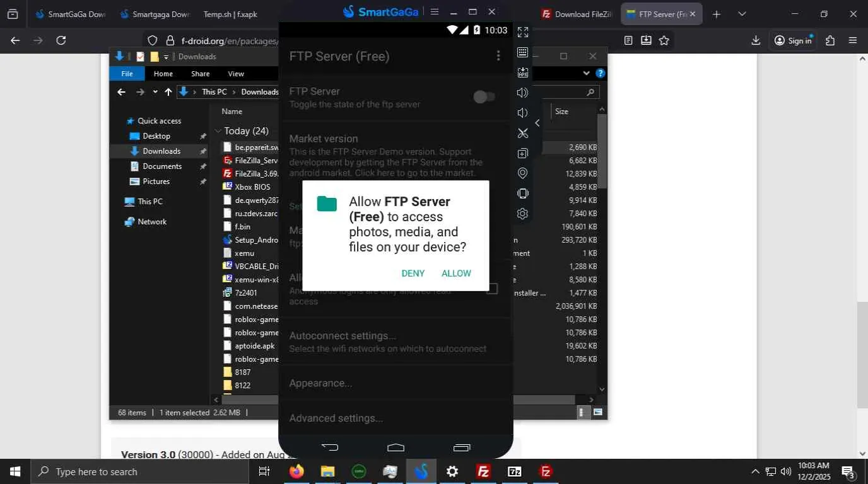Image resolution: width=868 pixels, height=484 pixels.
Task: Tap the Android back navigation button
Action: 330,447
